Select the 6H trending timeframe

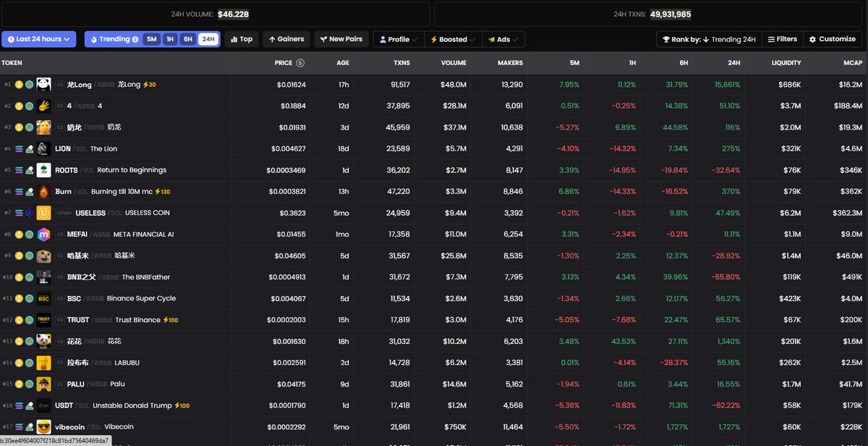click(188, 39)
